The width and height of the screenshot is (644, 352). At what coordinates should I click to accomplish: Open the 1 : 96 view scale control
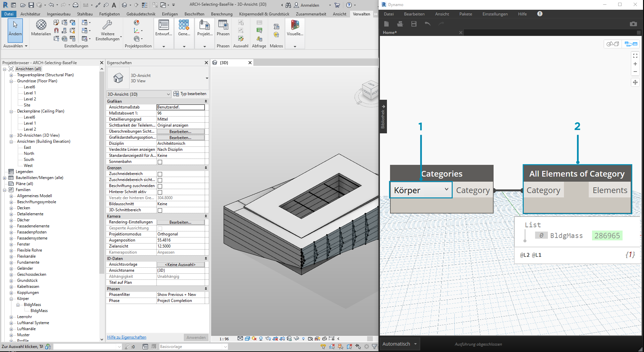(224, 339)
